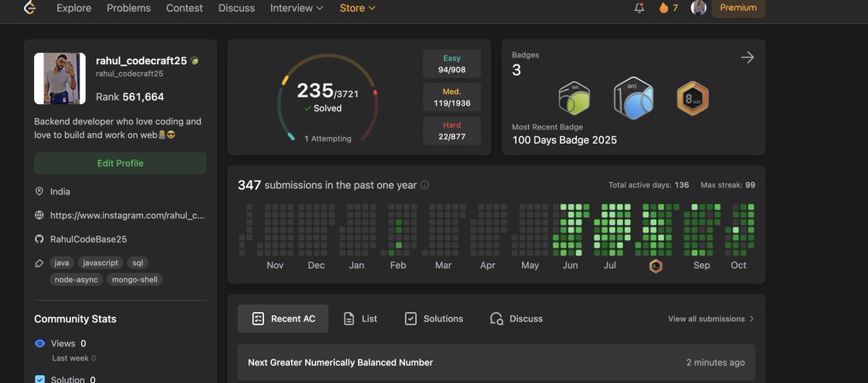Click the 1 Attempting label
868x383 pixels.
(328, 139)
